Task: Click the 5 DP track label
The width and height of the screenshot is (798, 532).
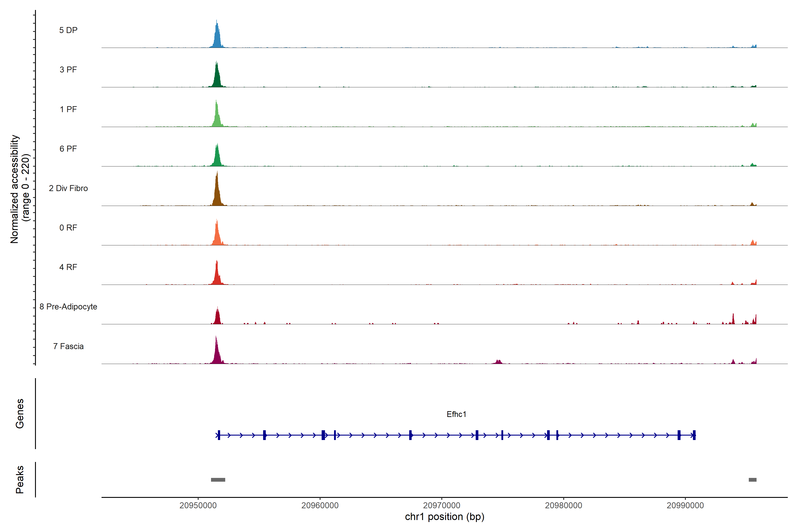Action: click(68, 30)
